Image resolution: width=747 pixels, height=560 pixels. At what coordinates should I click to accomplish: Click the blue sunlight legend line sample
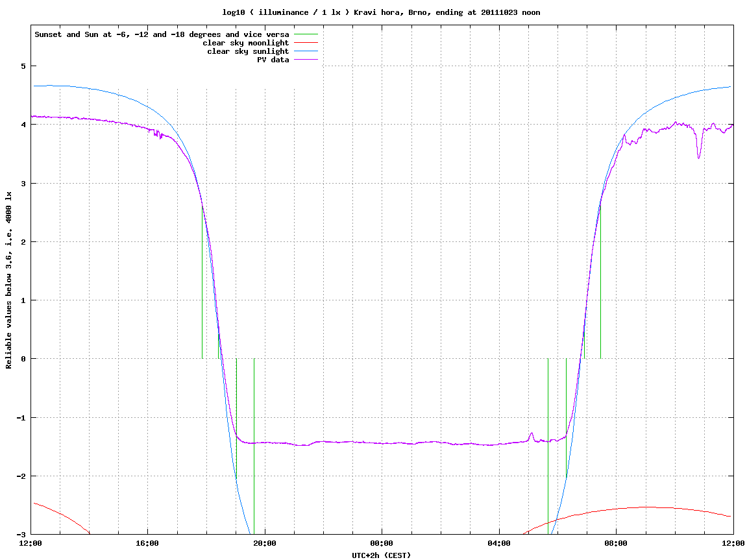(306, 51)
